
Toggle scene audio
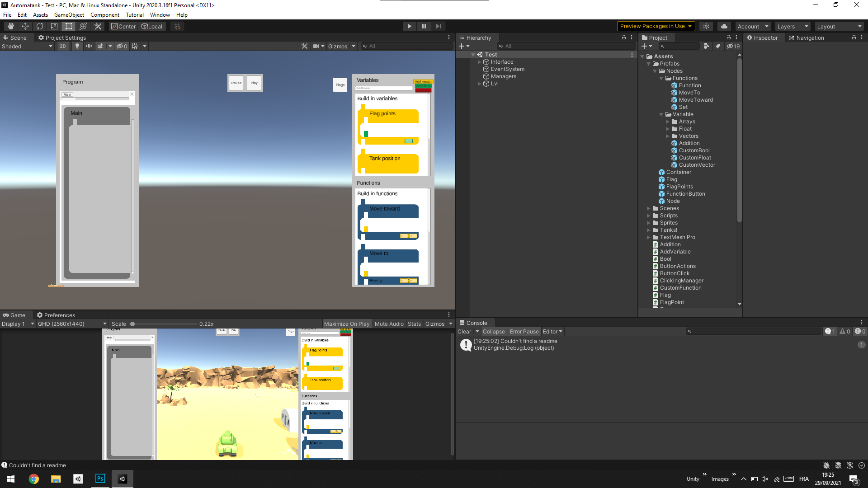click(89, 46)
